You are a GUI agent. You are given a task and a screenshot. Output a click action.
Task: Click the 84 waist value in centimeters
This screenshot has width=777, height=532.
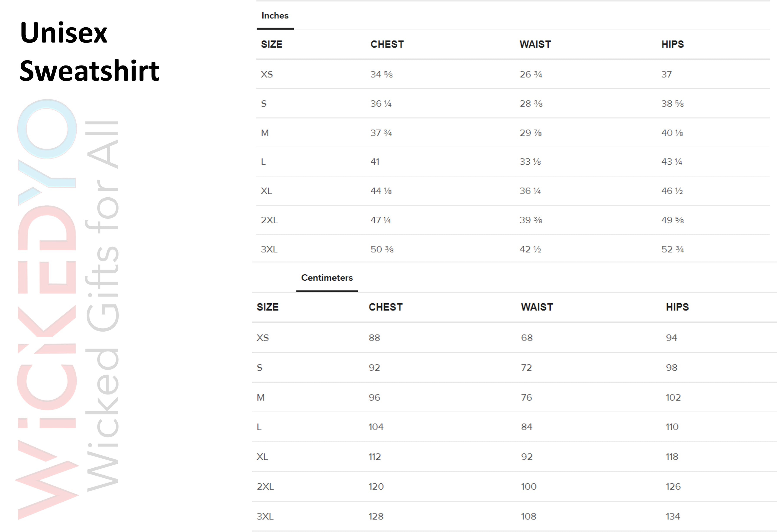(526, 427)
